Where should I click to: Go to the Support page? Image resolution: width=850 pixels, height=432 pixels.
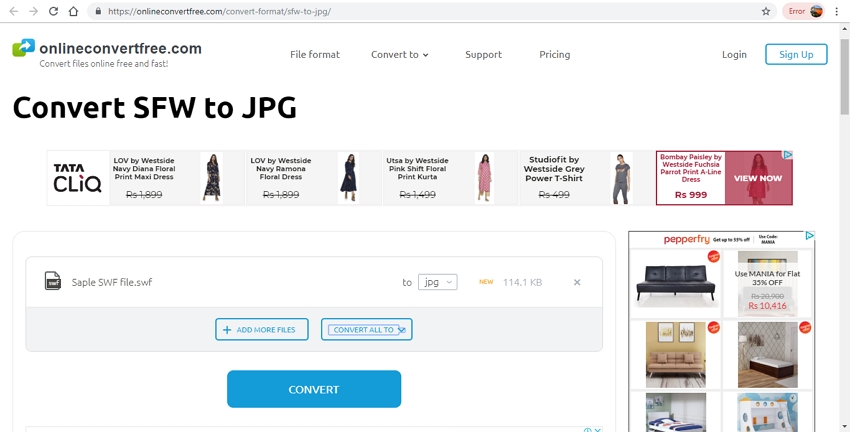pos(483,54)
